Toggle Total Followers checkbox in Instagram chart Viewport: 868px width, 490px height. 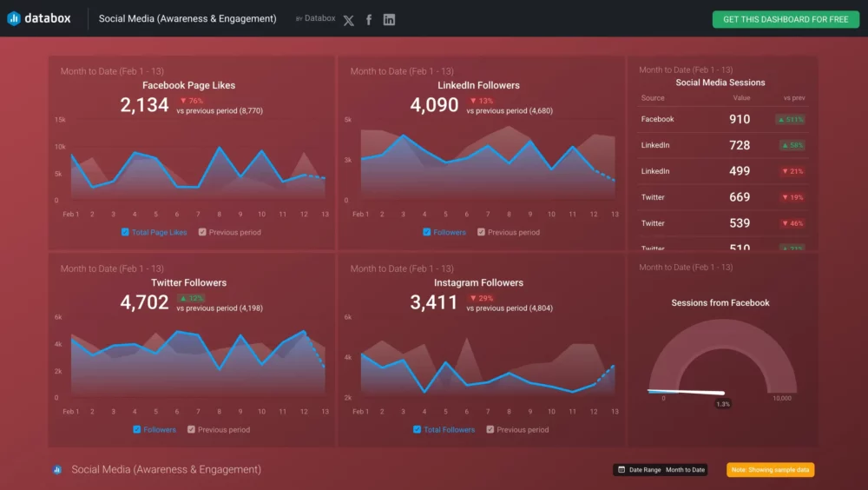coord(418,429)
